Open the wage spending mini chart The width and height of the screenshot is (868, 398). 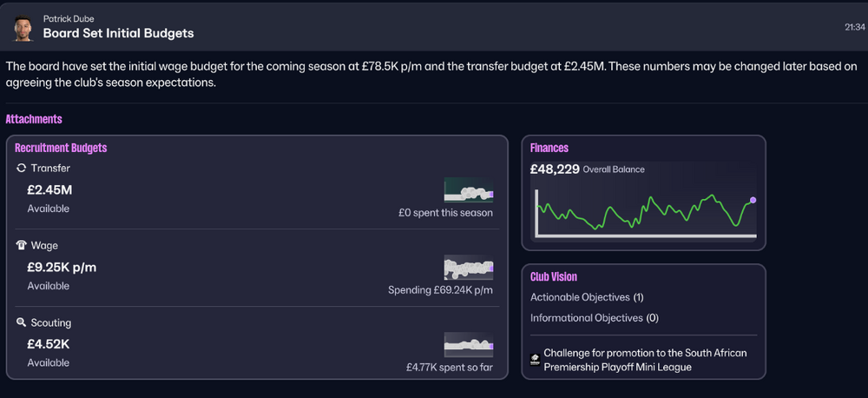(x=469, y=267)
